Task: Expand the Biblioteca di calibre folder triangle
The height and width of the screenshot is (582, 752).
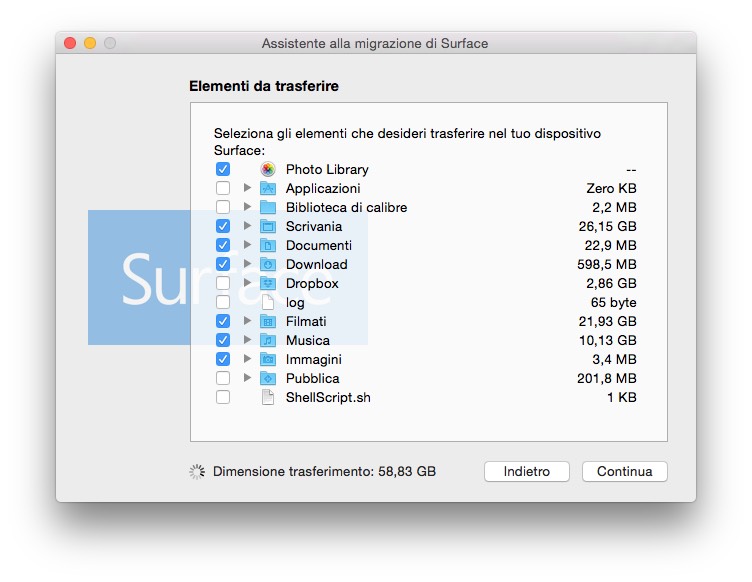Action: pos(247,207)
